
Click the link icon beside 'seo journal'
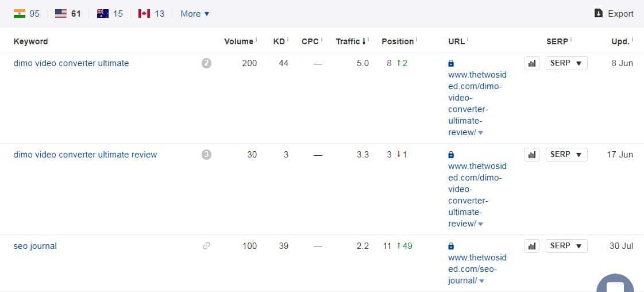(x=207, y=246)
